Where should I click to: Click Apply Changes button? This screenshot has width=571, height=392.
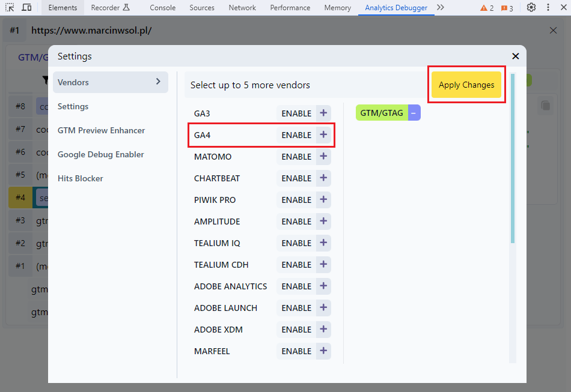(466, 85)
